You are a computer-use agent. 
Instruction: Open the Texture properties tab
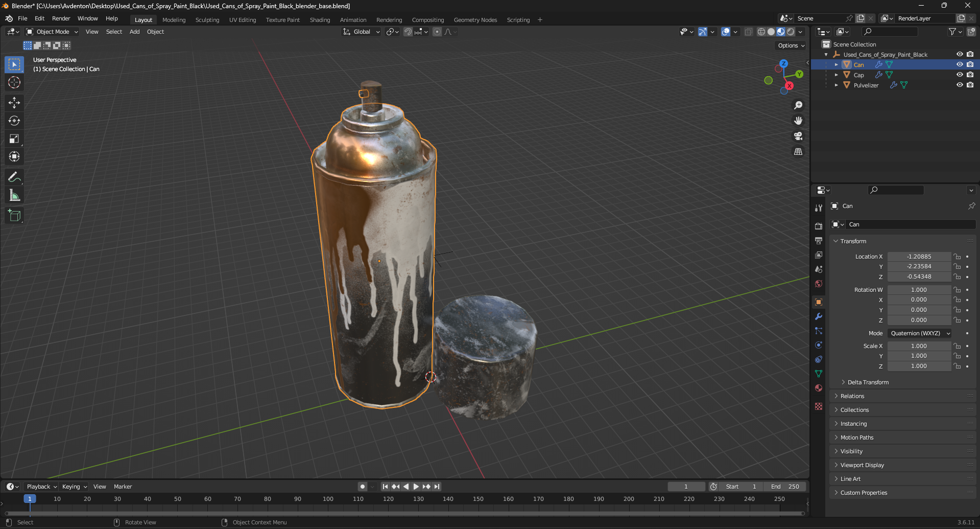click(819, 406)
